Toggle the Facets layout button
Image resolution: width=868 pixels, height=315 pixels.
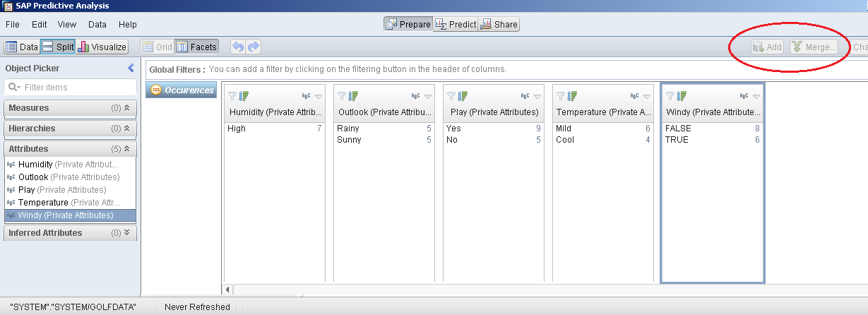[x=196, y=47]
